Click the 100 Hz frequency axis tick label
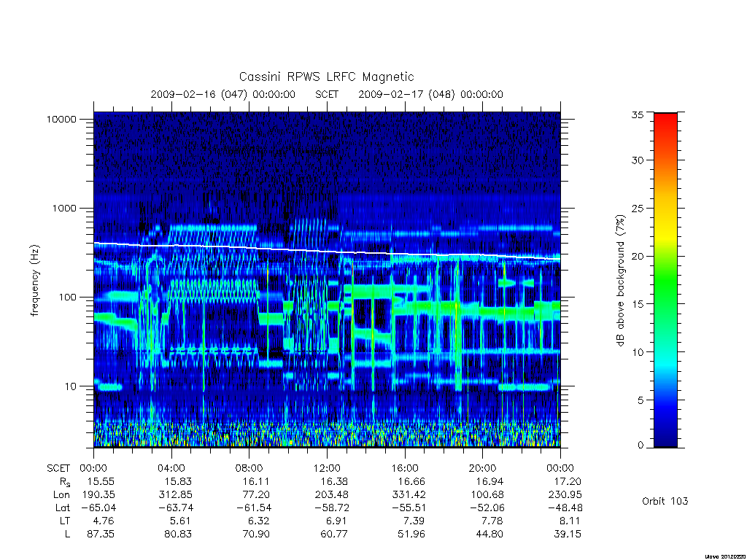The image size is (747, 560). 66,297
